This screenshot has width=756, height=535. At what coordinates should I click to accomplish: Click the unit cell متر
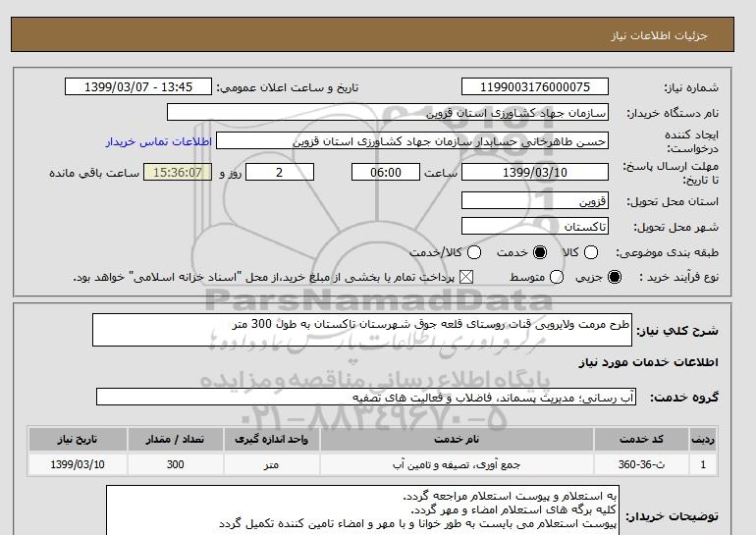271,464
